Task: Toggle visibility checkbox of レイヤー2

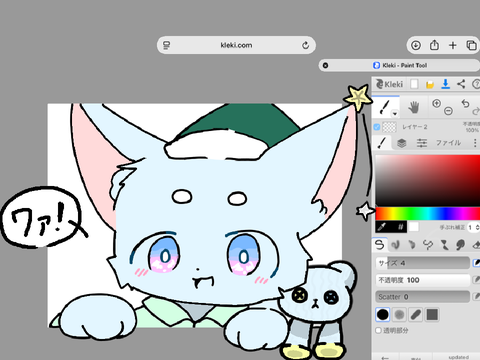Action: [x=377, y=127]
